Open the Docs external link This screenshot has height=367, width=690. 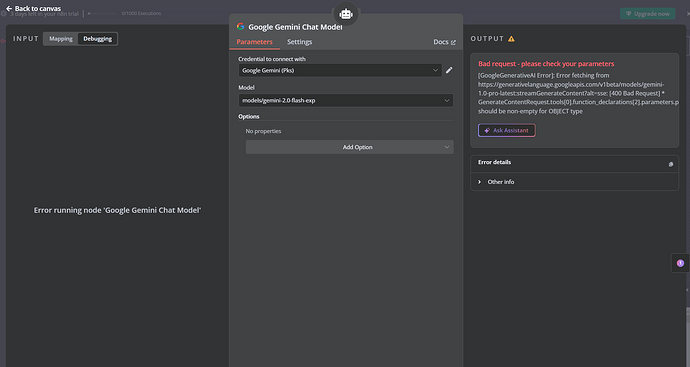[x=444, y=42]
